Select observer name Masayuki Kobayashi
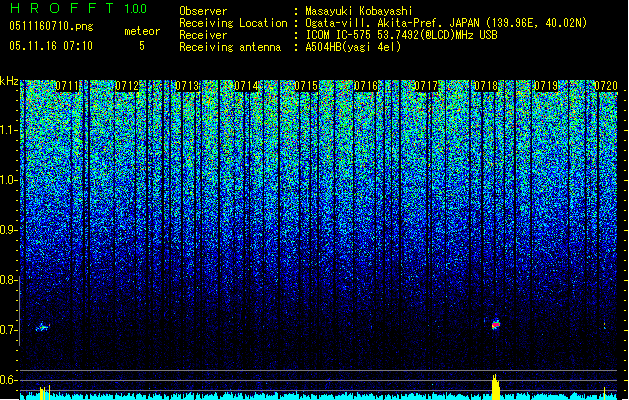 pos(359,11)
